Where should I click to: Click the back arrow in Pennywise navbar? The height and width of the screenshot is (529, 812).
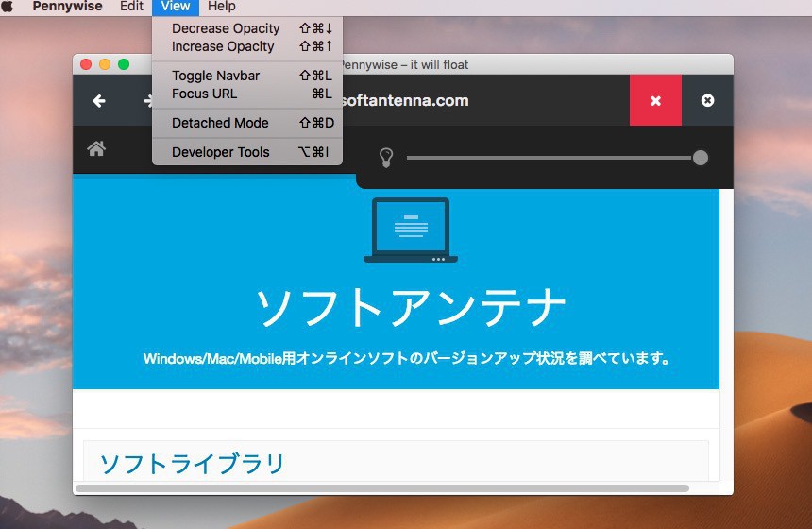coord(99,100)
